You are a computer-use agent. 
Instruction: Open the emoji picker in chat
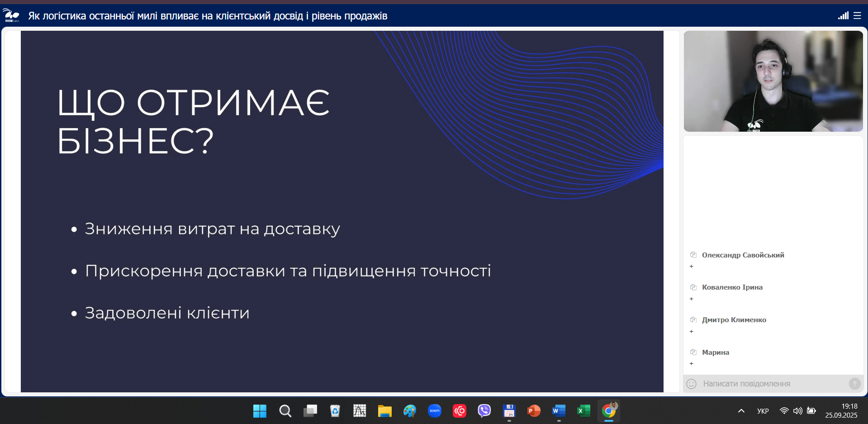coord(692,384)
